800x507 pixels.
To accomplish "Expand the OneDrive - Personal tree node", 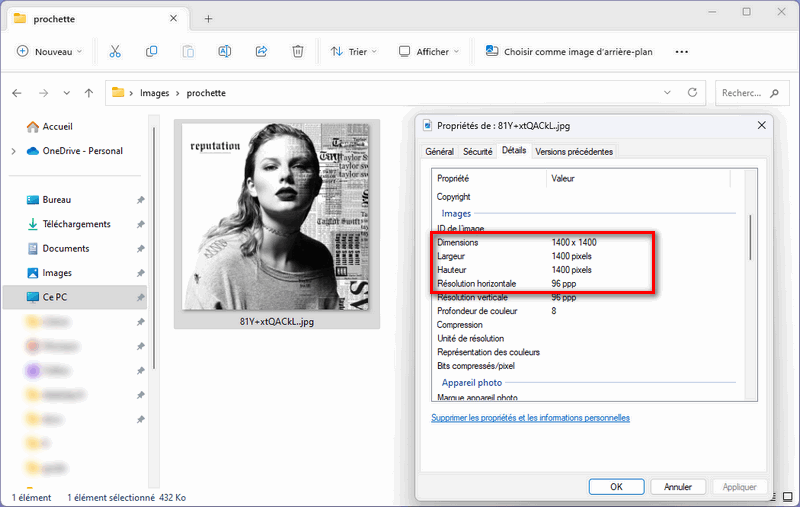I will (14, 151).
